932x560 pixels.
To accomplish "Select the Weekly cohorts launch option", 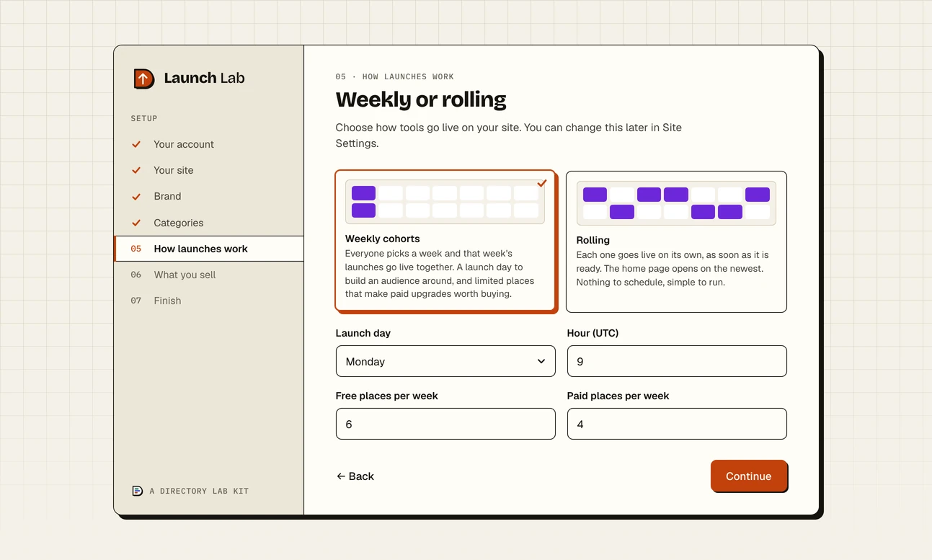I will [445, 241].
